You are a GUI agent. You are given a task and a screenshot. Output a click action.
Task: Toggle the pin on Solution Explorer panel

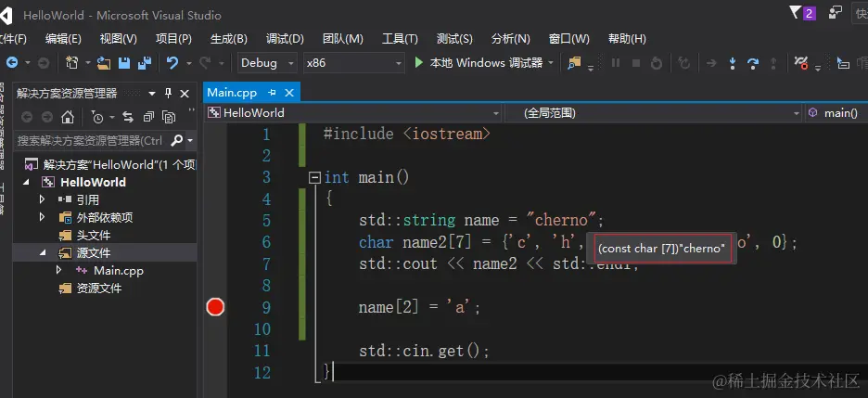[x=169, y=93]
